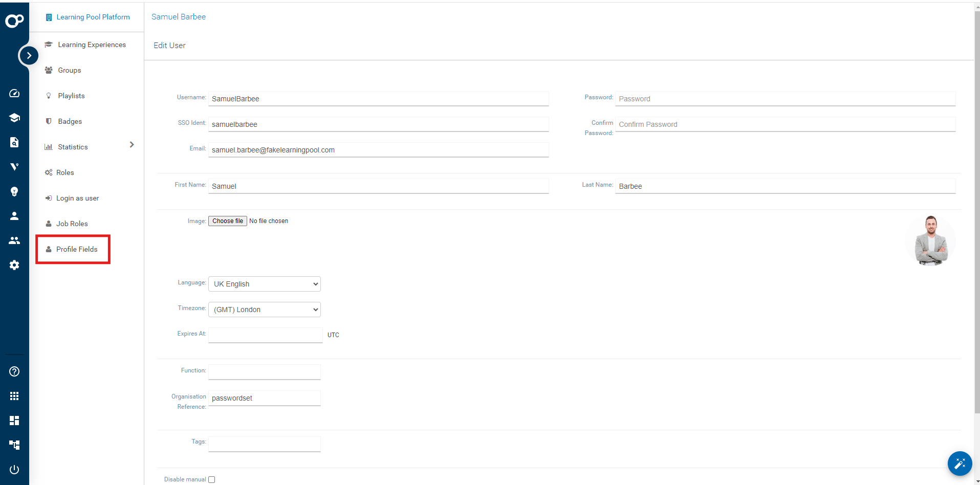Click the magic wand floating button
Viewport: 980px width, 485px height.
[960, 464]
